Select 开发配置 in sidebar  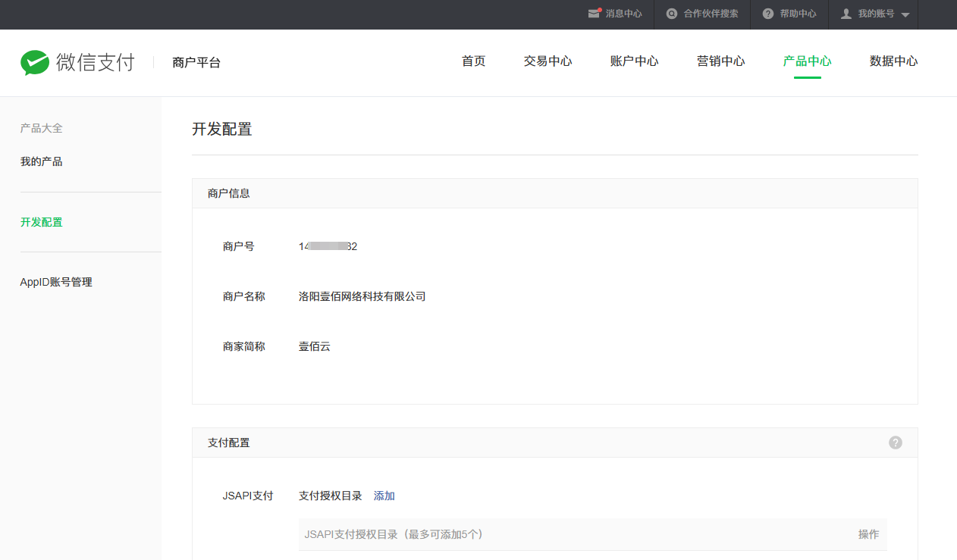point(41,222)
